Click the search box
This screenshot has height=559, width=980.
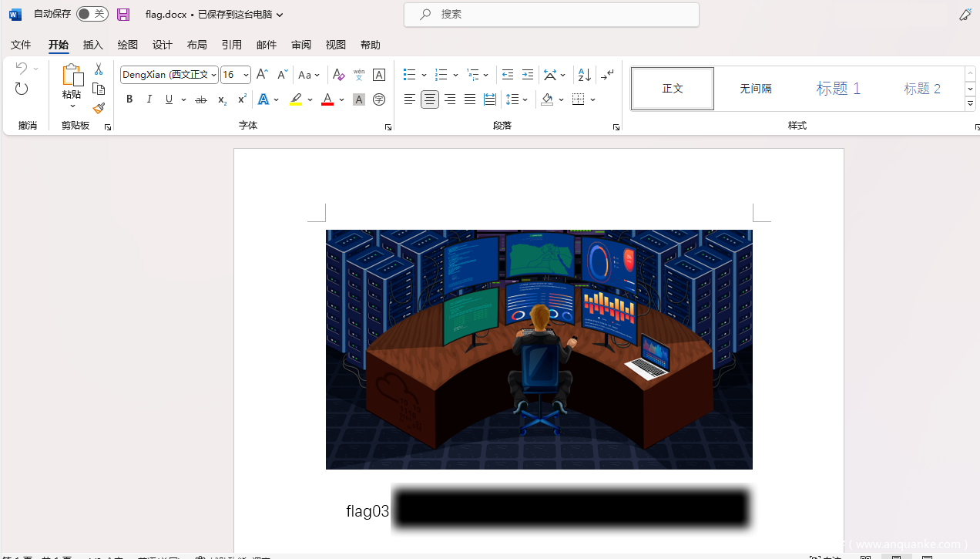coord(552,15)
